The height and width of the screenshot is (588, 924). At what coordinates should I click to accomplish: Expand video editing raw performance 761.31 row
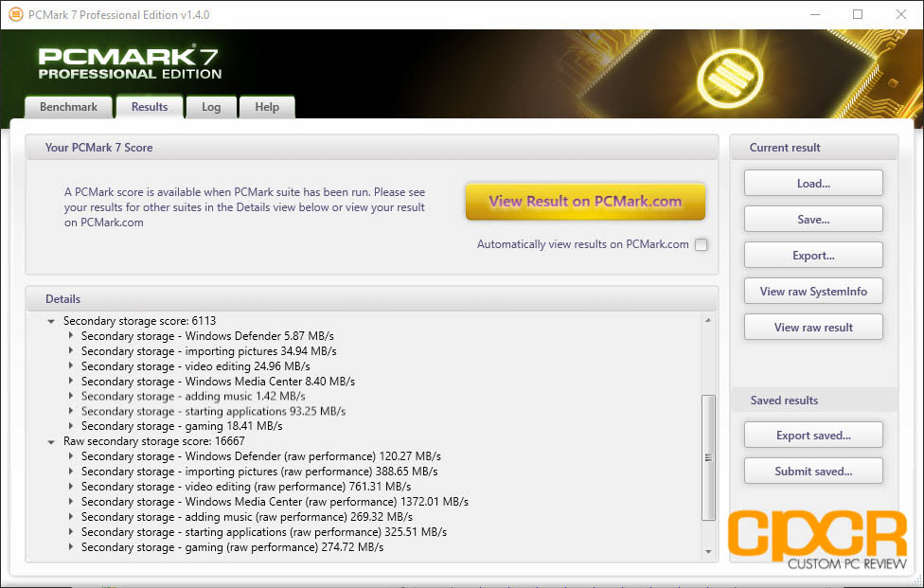pos(71,486)
